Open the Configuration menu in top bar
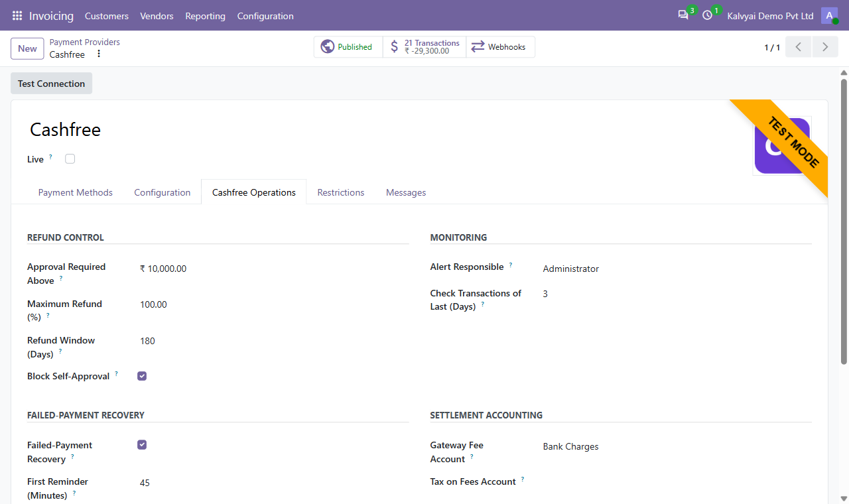The height and width of the screenshot is (504, 849). [265, 15]
